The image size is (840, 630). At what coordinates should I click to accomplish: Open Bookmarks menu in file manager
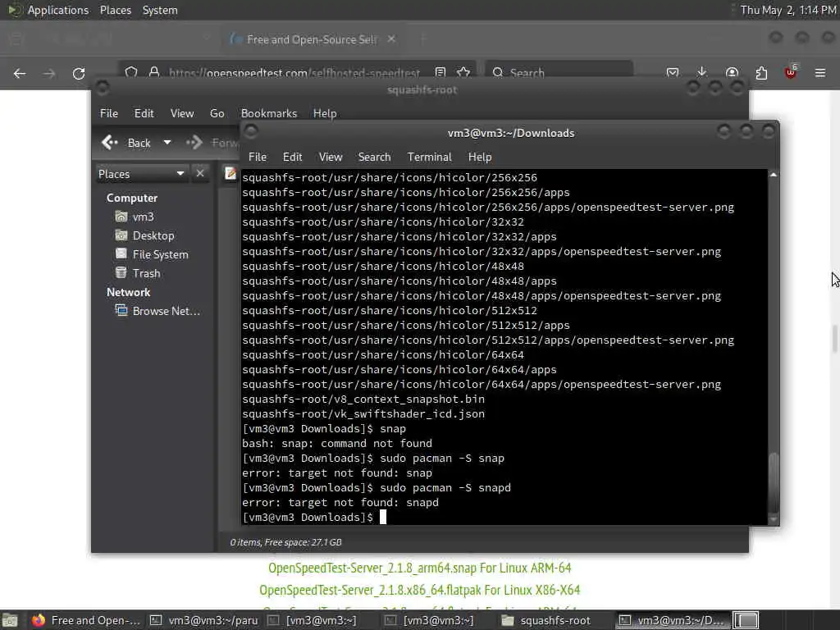[269, 113]
